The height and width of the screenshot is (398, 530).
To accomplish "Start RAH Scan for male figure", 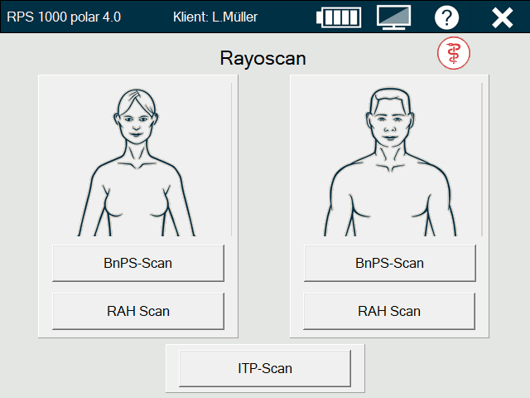I will [x=389, y=311].
